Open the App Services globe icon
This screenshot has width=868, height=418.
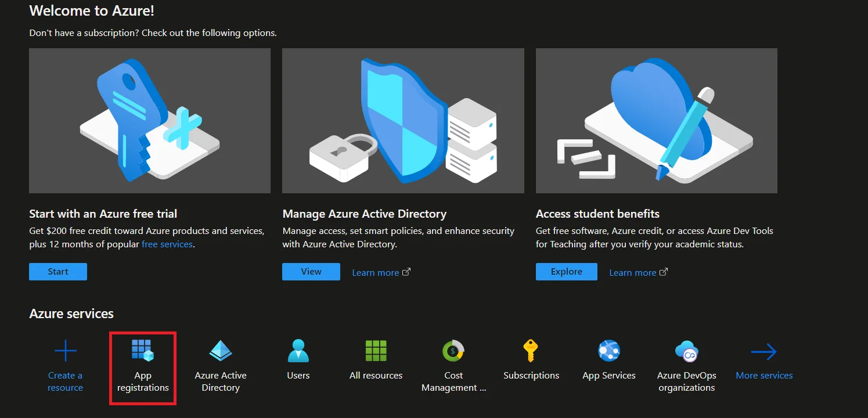coord(609,351)
